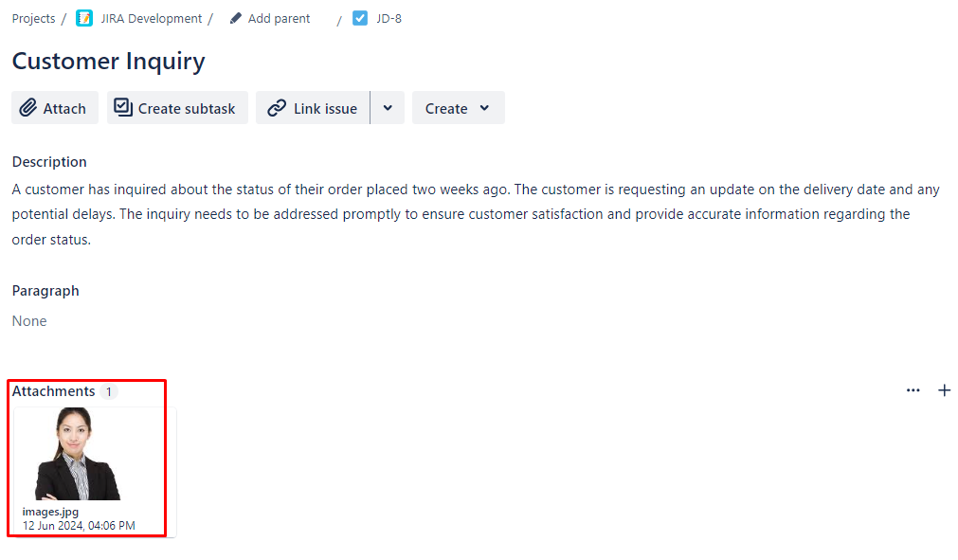The height and width of the screenshot is (560, 958).
Task: Open the Create dropdown menu
Action: point(459,108)
